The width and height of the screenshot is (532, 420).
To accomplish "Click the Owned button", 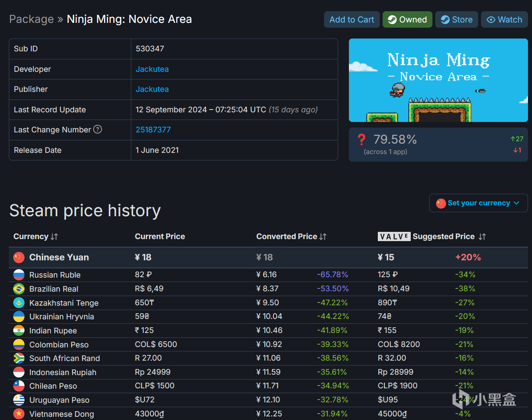I will point(407,20).
